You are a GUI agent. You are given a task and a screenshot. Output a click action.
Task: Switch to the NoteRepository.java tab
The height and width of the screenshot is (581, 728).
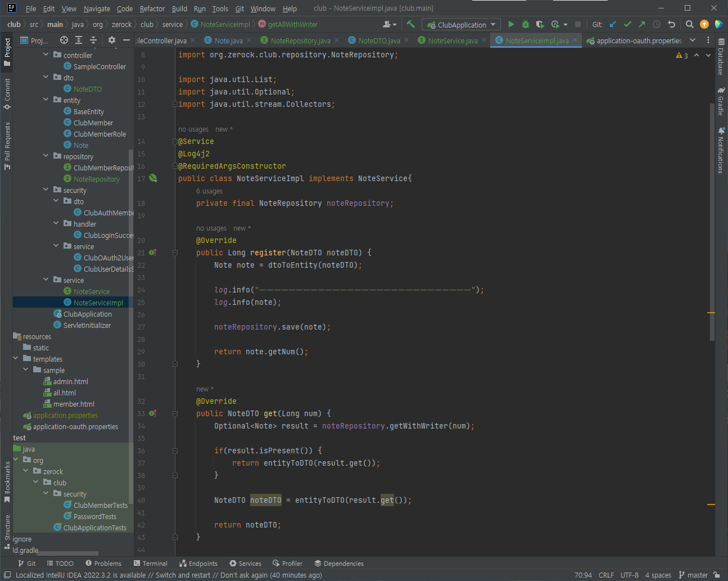tap(300, 40)
